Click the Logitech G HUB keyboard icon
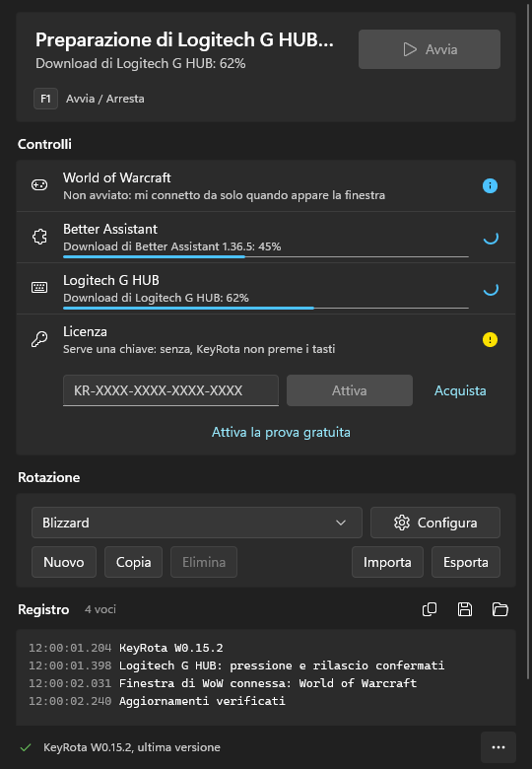The height and width of the screenshot is (769, 532). tap(39, 288)
